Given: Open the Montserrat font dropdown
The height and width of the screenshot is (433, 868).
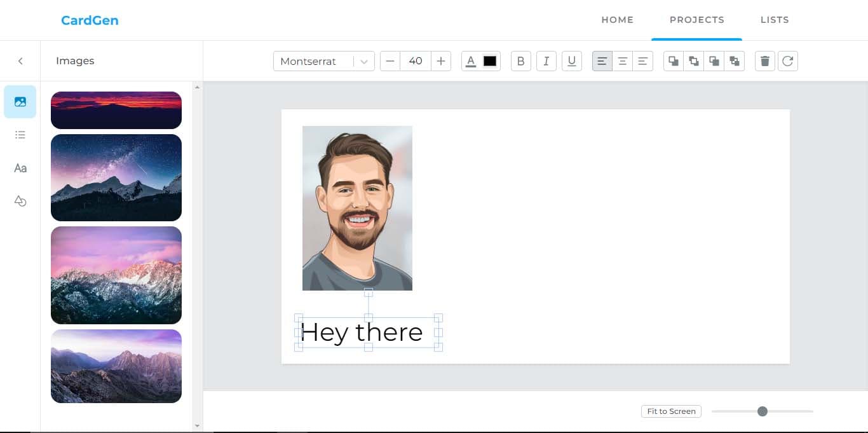Looking at the screenshot, I should [x=324, y=61].
